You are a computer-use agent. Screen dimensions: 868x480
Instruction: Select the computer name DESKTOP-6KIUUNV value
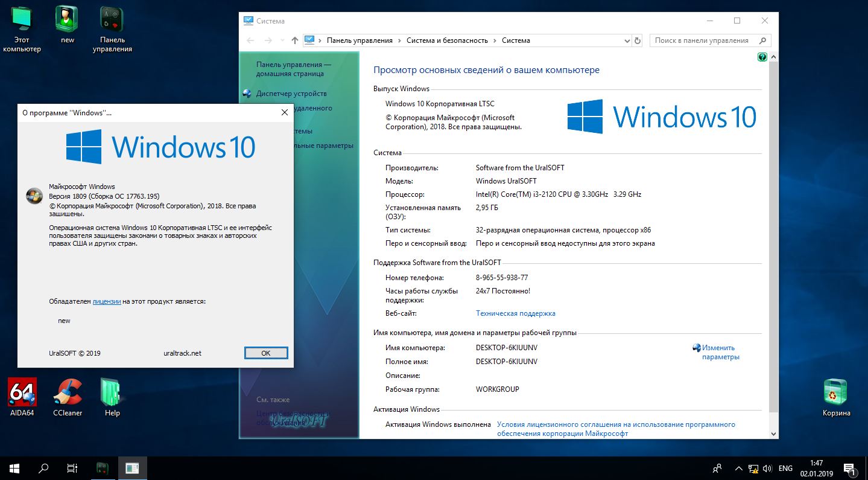[506, 348]
